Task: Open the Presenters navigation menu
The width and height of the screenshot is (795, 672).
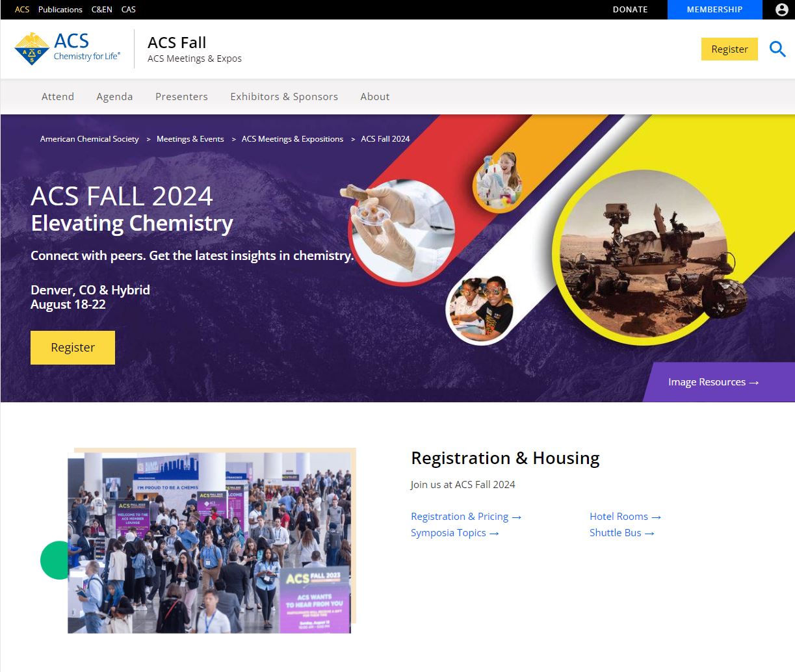Action: tap(181, 97)
